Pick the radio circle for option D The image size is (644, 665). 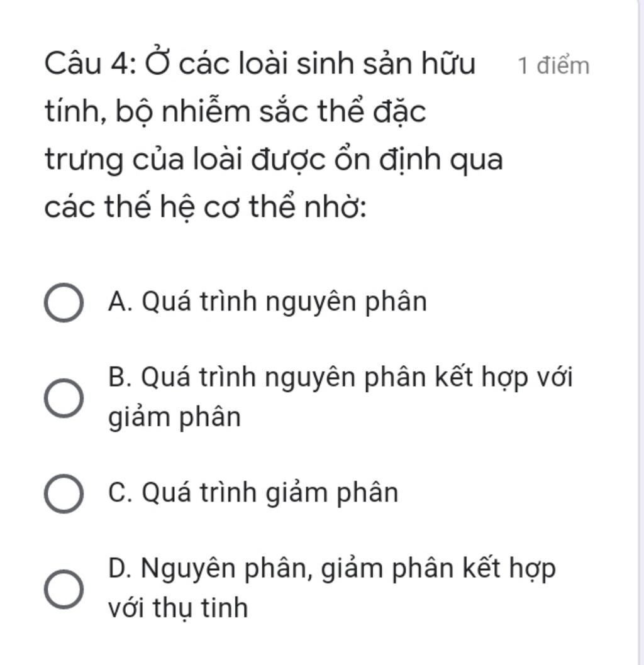(64, 590)
